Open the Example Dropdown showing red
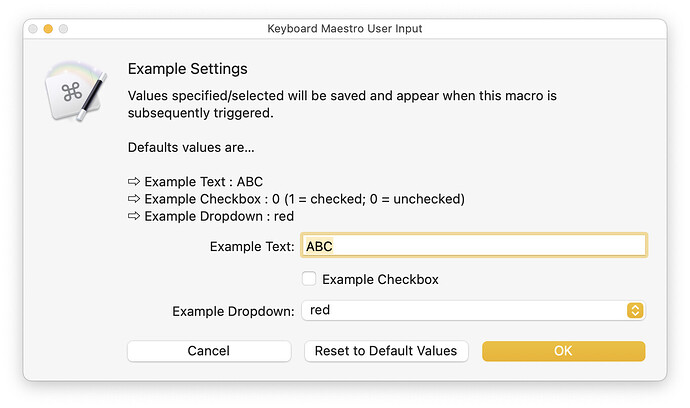This screenshot has height=408, width=690. coord(473,310)
